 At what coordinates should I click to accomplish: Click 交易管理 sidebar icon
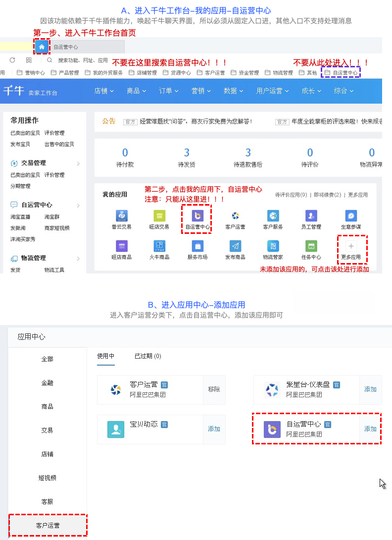pyautogui.click(x=14, y=163)
